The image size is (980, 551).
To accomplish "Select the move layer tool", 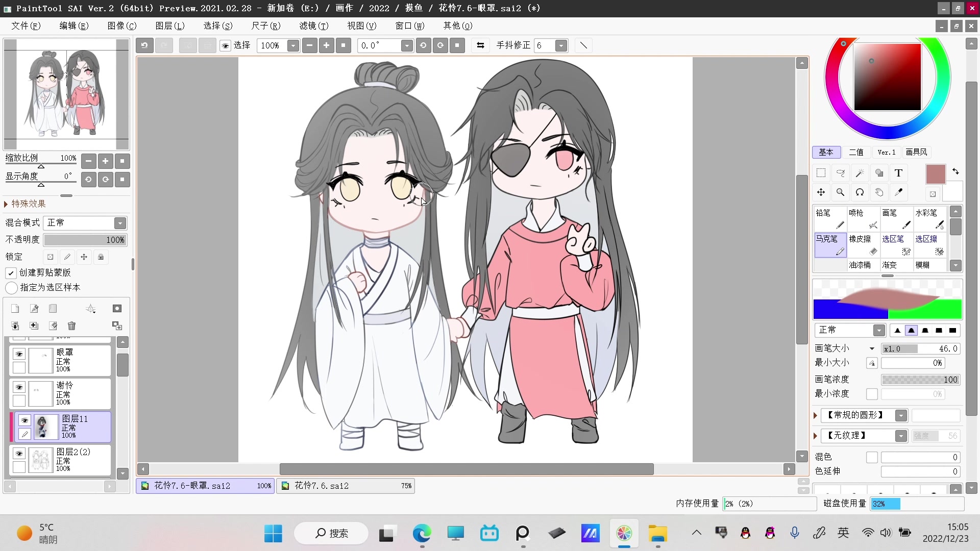I will tap(821, 192).
